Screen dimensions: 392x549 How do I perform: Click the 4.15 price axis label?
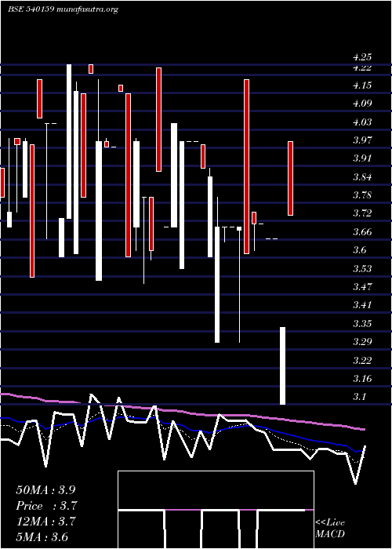point(362,85)
